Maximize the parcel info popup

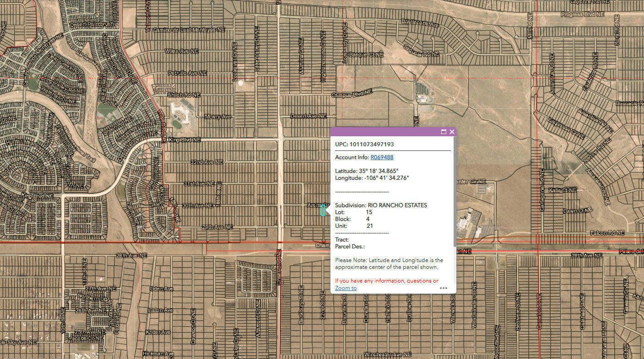tap(443, 132)
